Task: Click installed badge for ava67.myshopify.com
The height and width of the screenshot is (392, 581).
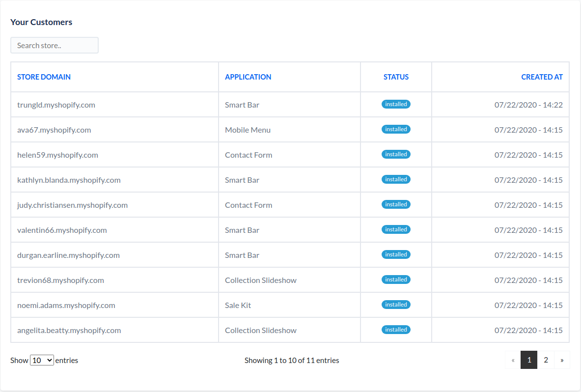Action: [396, 129]
